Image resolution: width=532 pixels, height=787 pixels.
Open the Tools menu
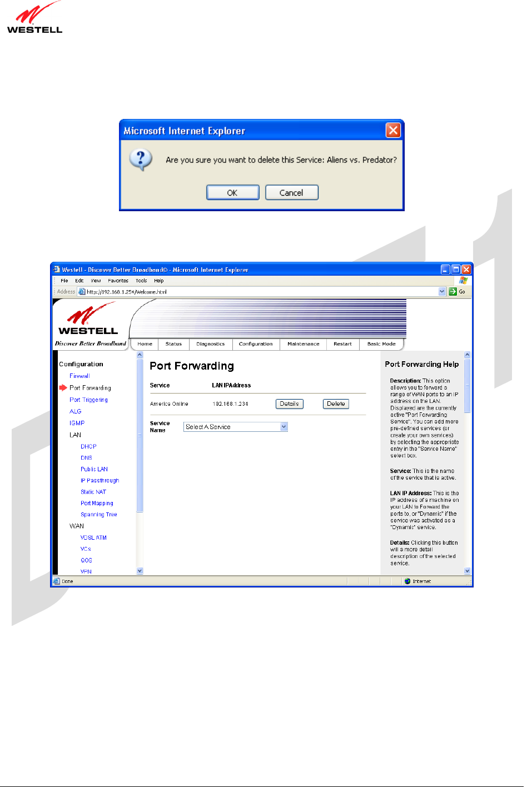[x=141, y=281]
